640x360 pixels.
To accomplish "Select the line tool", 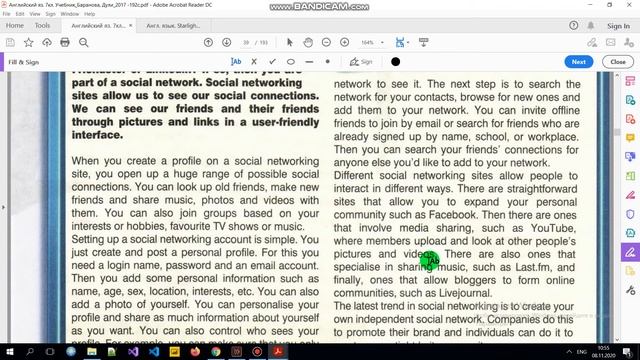I will 309,62.
